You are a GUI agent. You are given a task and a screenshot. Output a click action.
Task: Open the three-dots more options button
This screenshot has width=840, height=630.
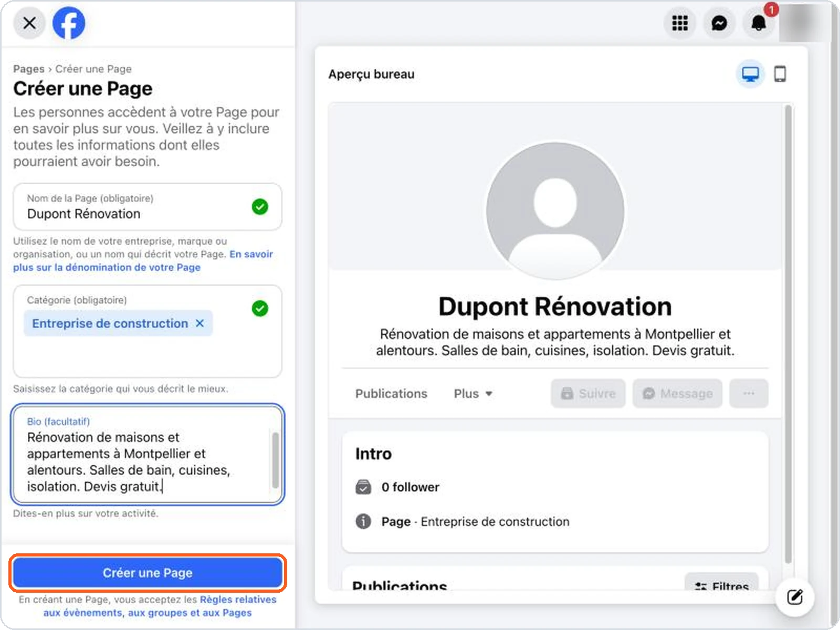tap(749, 393)
